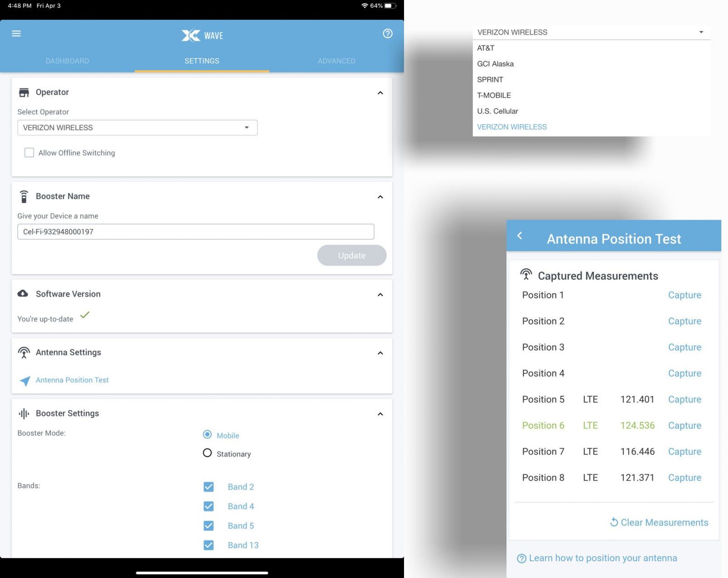The height and width of the screenshot is (578, 728).
Task: Click the antenna help circle icon
Action: (x=521, y=558)
